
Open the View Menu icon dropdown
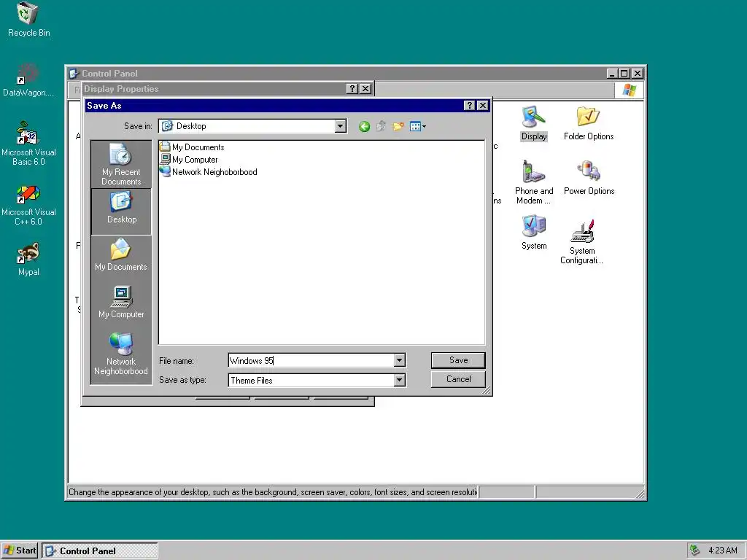(x=418, y=126)
